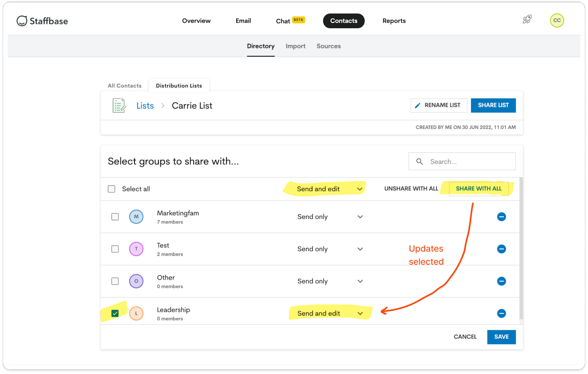Tick the Select all checkbox
The height and width of the screenshot is (374, 588).
(x=111, y=189)
